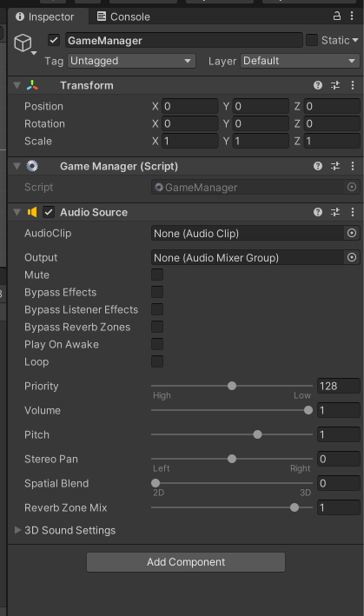Open Transform preset selector icon

click(335, 85)
